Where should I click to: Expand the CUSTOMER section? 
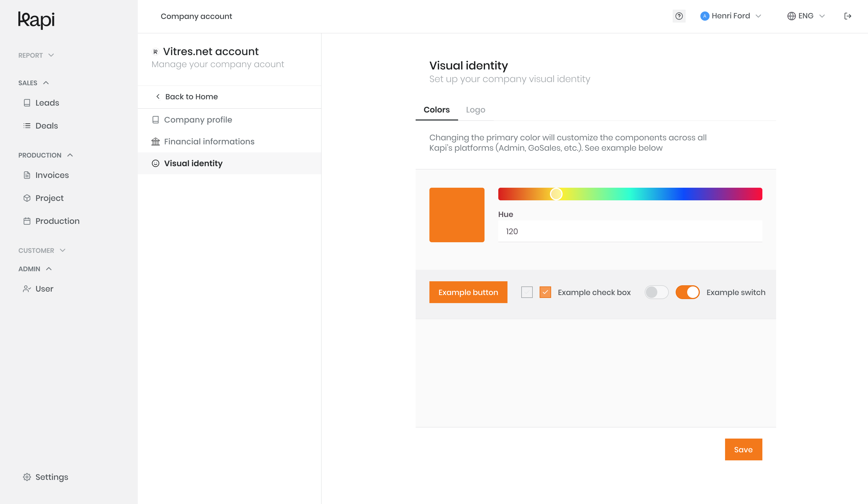[x=42, y=251]
